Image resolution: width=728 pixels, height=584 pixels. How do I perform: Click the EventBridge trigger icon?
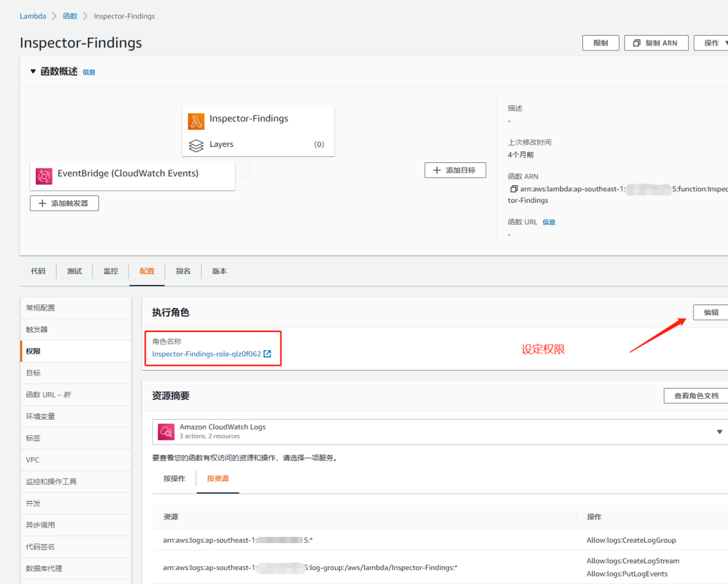pos(44,176)
